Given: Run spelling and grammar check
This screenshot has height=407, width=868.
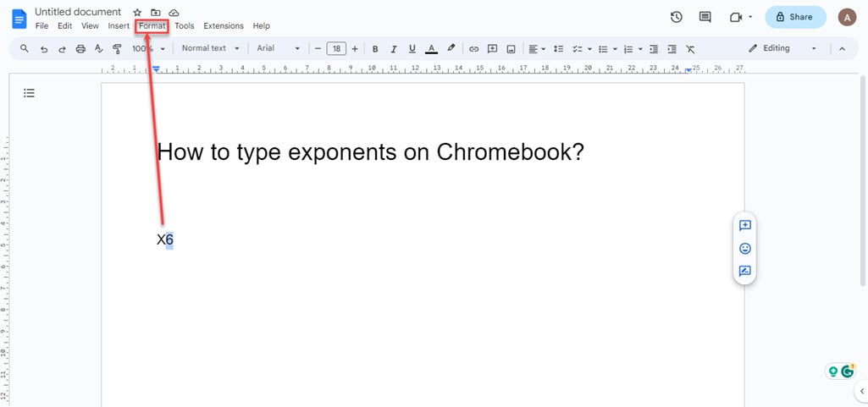Looking at the screenshot, I should pos(98,49).
